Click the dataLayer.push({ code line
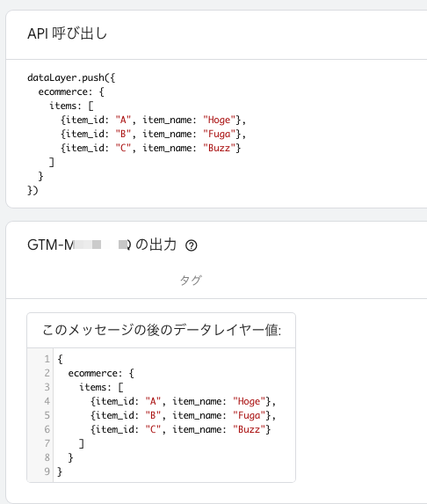 [x=71, y=77]
